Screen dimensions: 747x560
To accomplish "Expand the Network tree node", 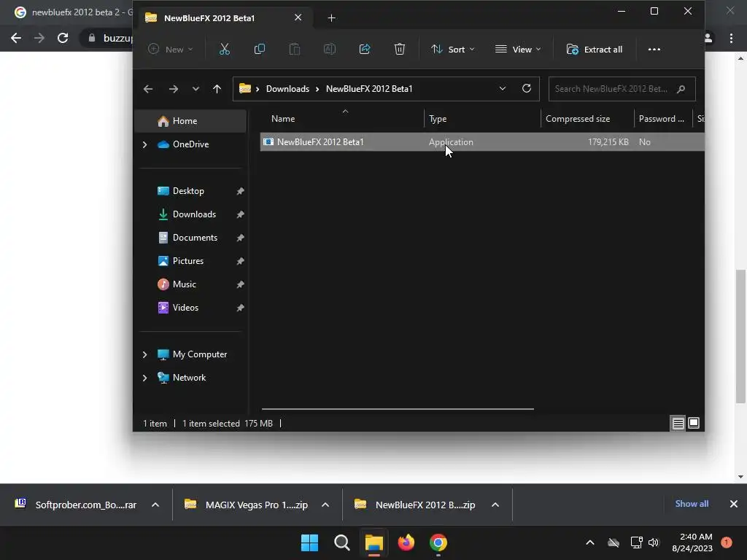I will click(x=145, y=378).
